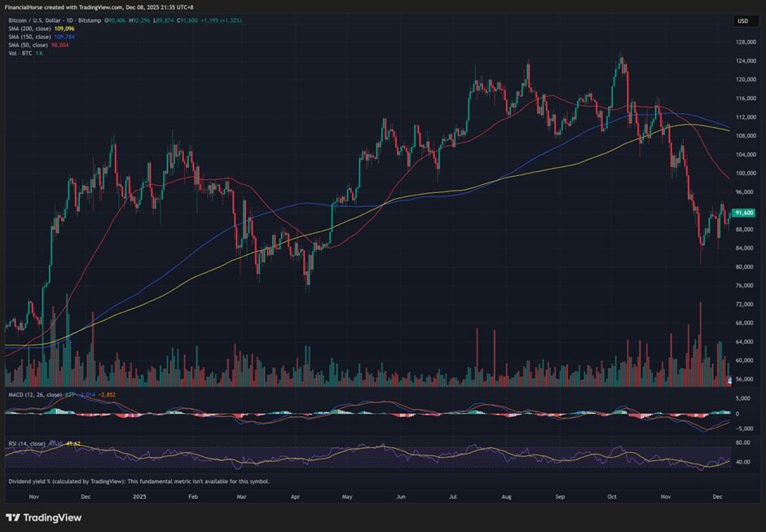766x532 pixels.
Task: Click the 5,000 MACD scale label
Action: (x=744, y=398)
